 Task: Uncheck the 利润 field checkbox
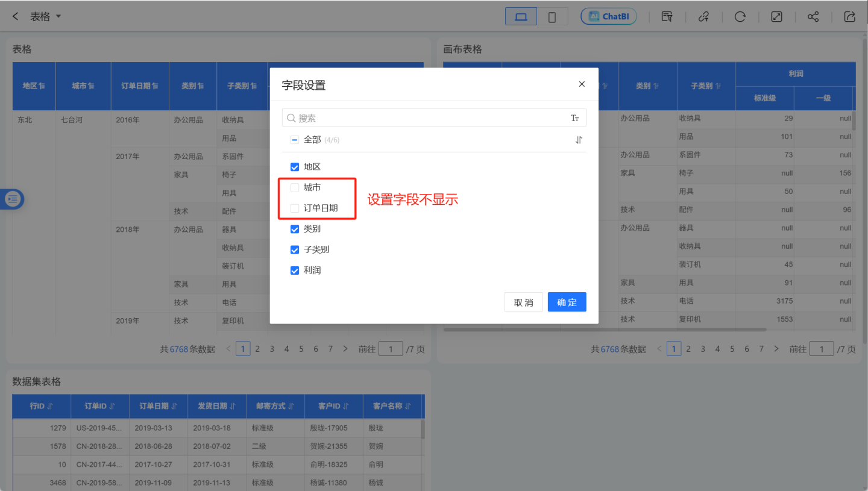point(295,271)
